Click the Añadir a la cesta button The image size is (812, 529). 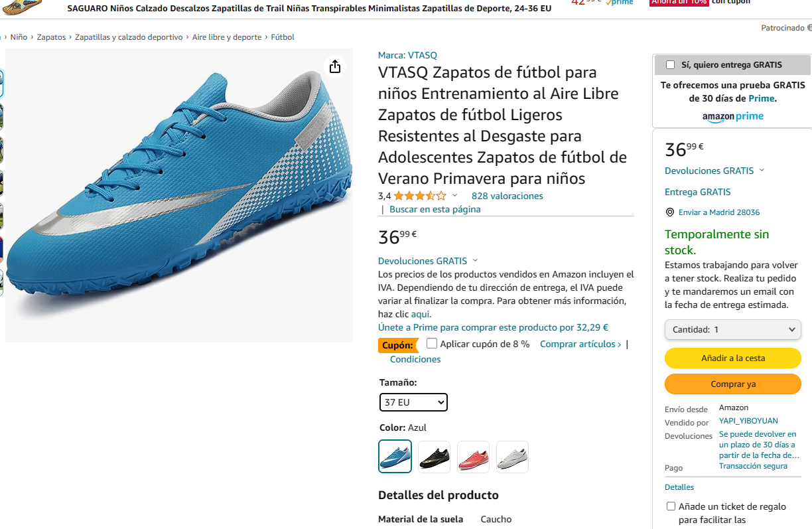733,358
